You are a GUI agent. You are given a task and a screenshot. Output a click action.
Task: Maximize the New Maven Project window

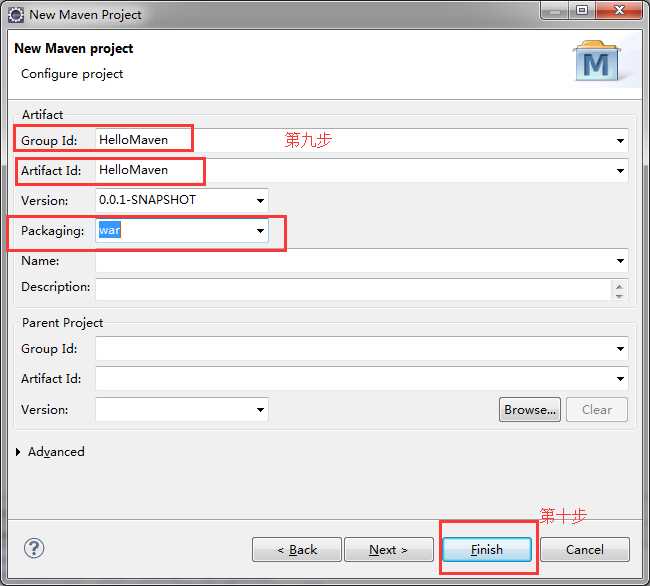[x=582, y=10]
